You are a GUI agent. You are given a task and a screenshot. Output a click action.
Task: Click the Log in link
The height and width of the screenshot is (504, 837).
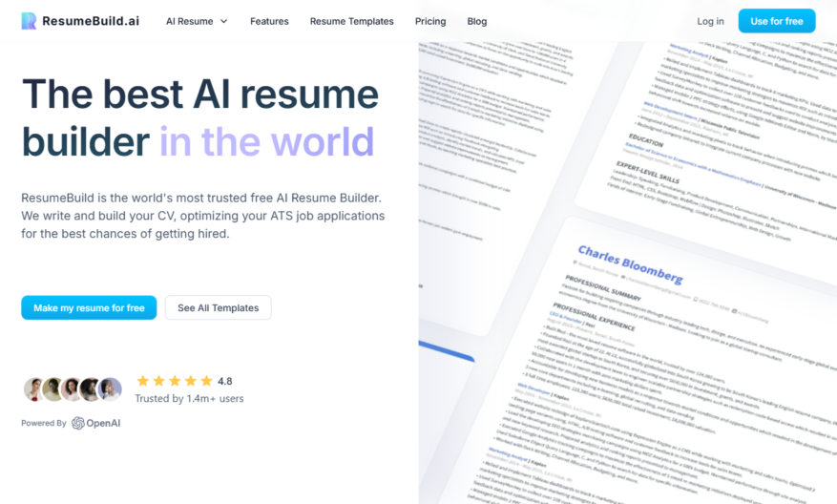pos(710,21)
